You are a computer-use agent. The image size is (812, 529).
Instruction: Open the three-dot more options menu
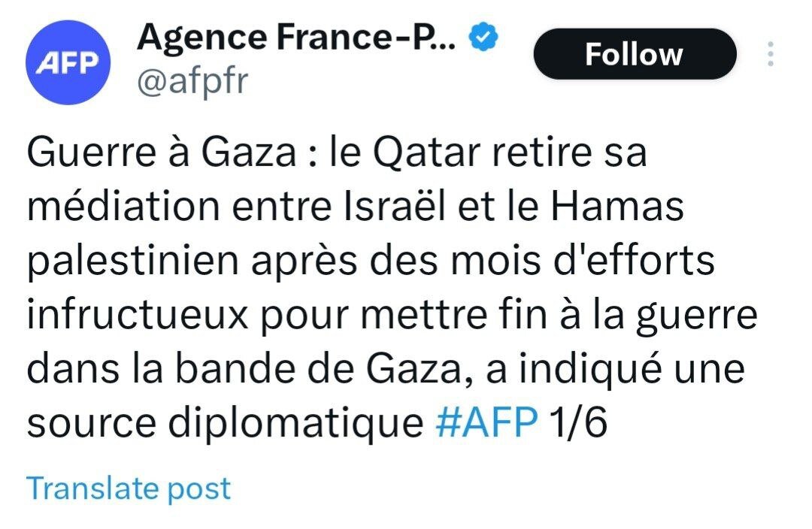770,55
